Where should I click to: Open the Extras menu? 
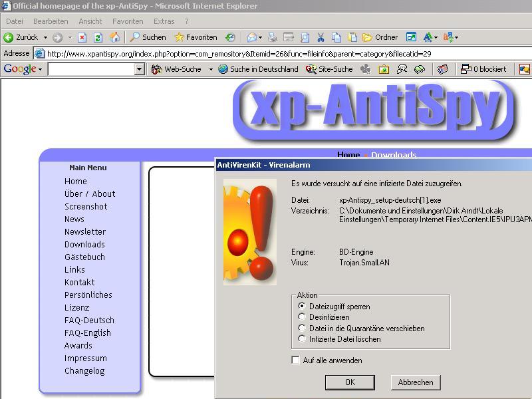pyautogui.click(x=164, y=21)
